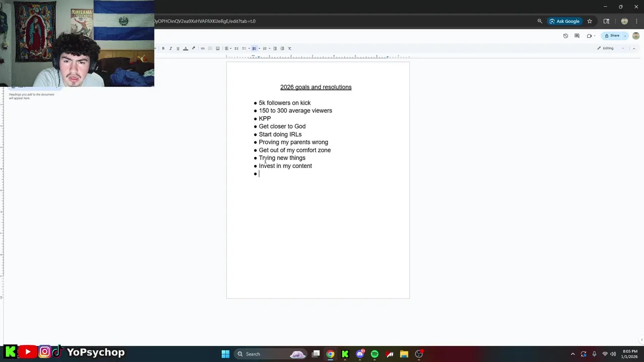Click the checklist icon
The height and width of the screenshot is (362, 644).
[244, 48]
